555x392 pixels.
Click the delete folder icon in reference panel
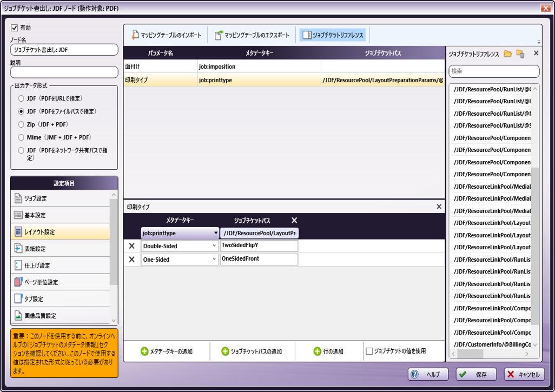520,54
